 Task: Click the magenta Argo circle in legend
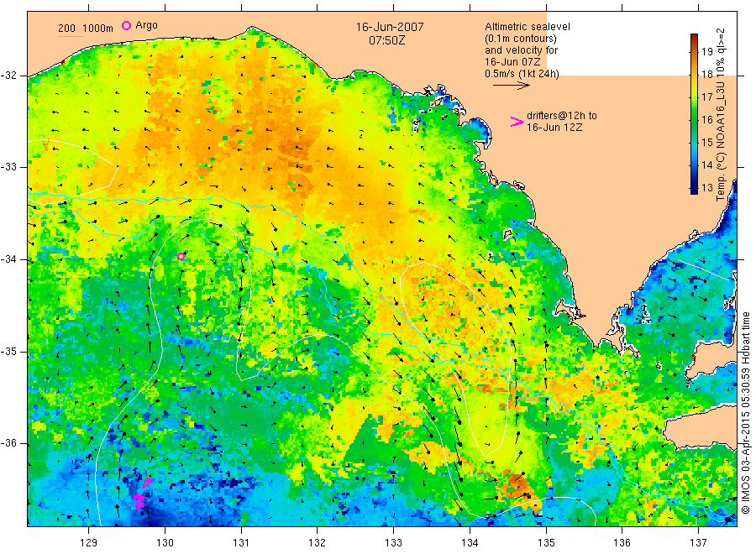126,25
